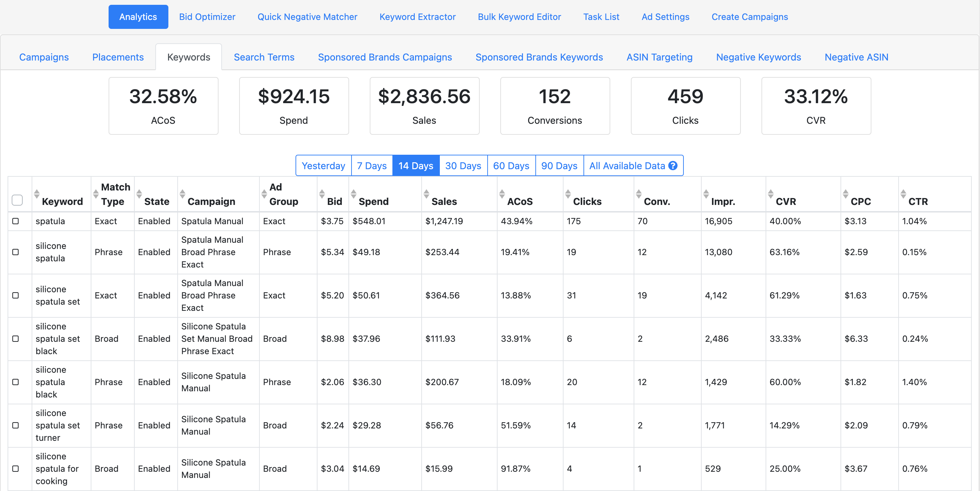Sort table by Impr. column arrows
This screenshot has width=980, height=491.
coord(706,194)
